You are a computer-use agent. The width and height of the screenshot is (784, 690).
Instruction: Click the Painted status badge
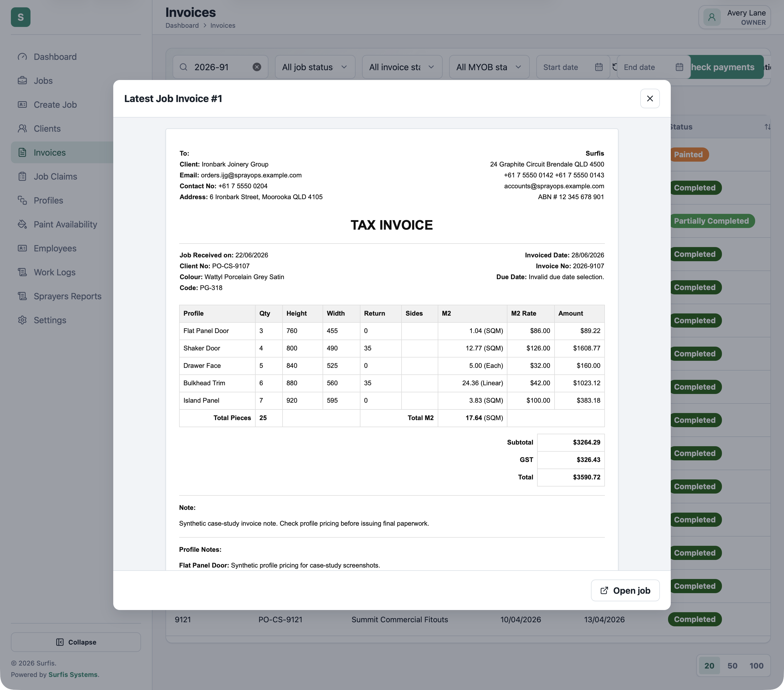pyautogui.click(x=689, y=155)
